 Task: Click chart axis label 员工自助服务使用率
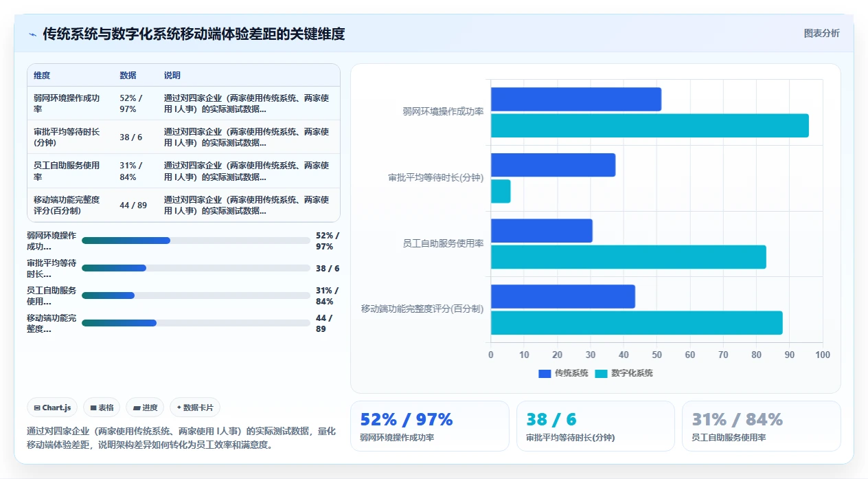[443, 243]
